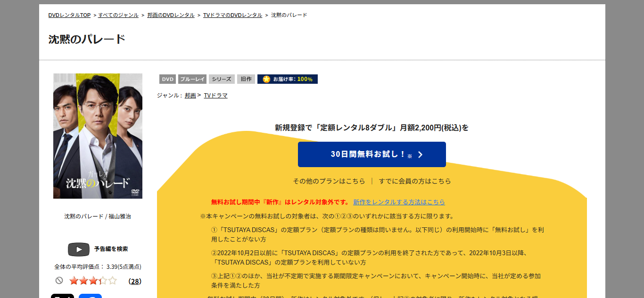Screen dimensions: 644x298
Task: Open the 28 reviews count link
Action: 135,281
